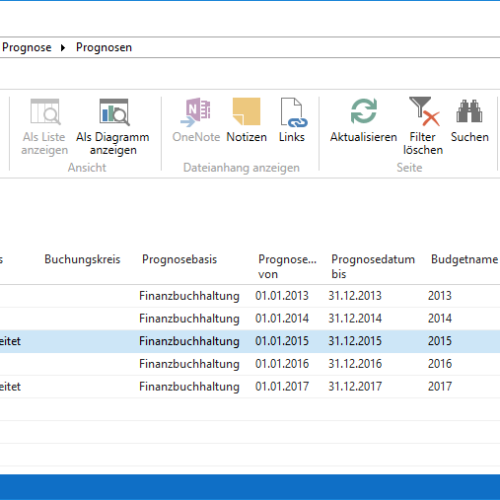Sort by the Budgetname column header
Viewport: 500px width, 500px height.
click(464, 259)
